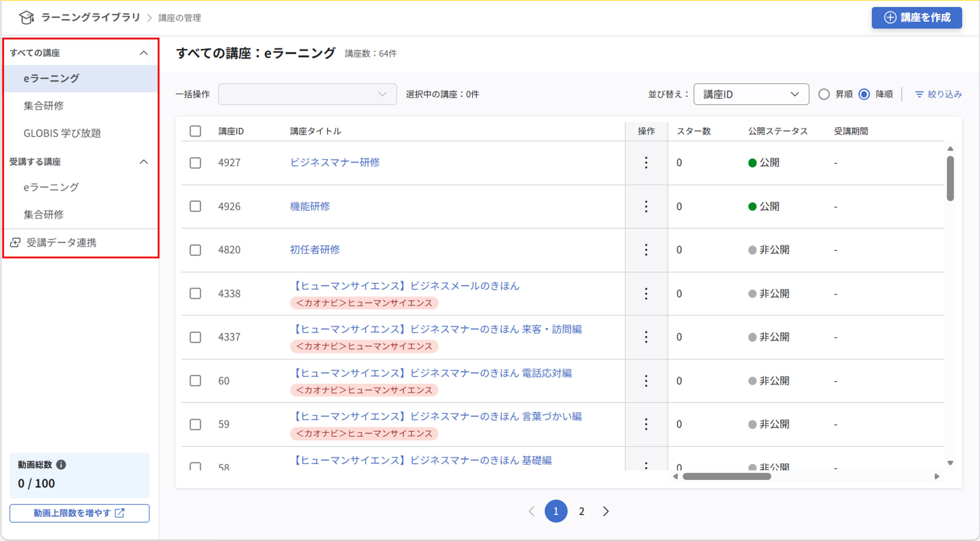Check the box for course 4926
This screenshot has width=980, height=541.
[x=195, y=207]
